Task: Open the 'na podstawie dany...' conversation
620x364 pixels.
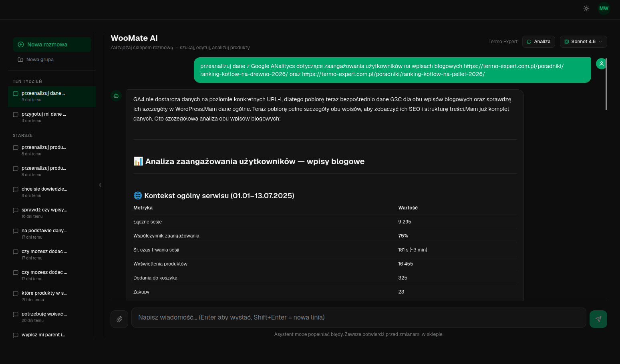Action: [x=52, y=234]
